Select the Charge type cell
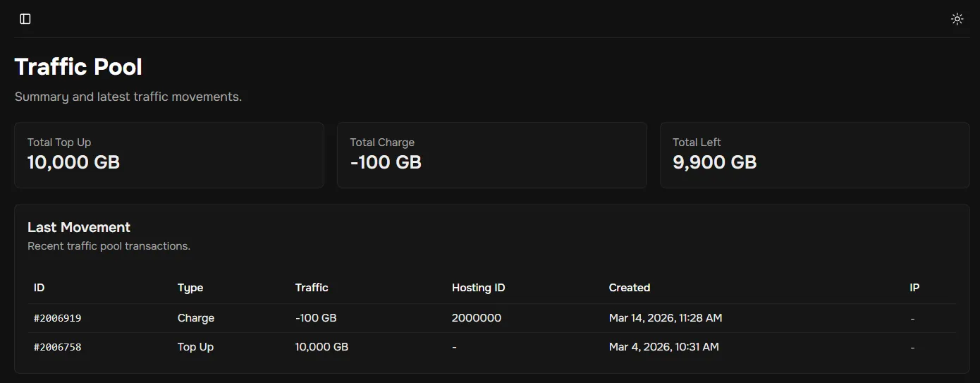The height and width of the screenshot is (383, 980). [196, 318]
